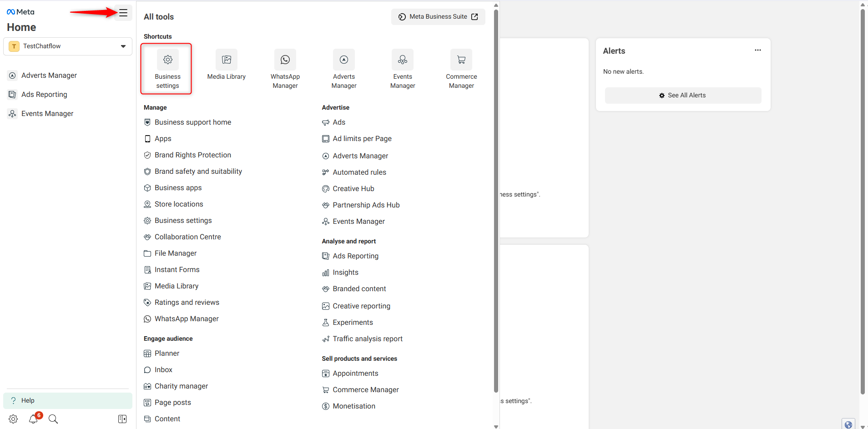Click the All tools panel scrollbar
This screenshot has width=868, height=429.
tap(496, 200)
